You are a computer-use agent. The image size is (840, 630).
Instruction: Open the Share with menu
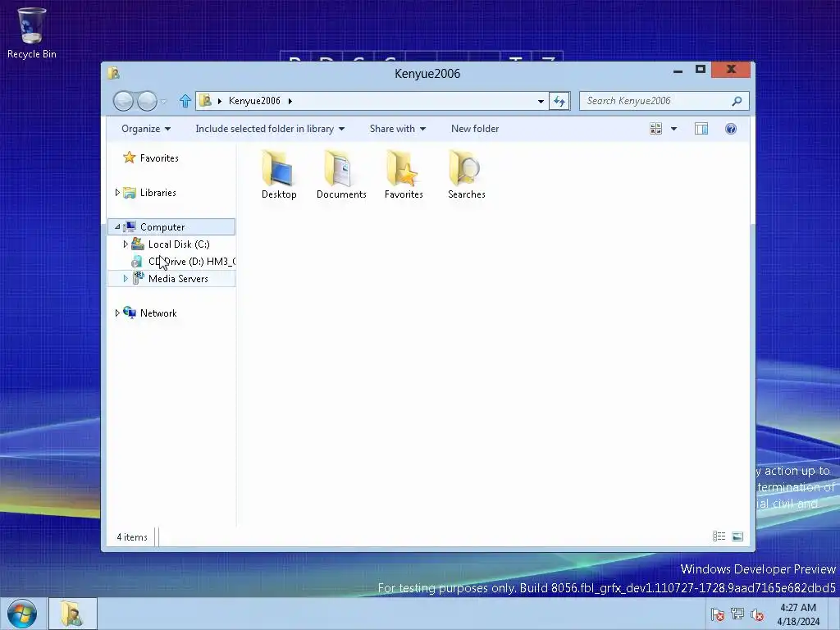click(398, 129)
